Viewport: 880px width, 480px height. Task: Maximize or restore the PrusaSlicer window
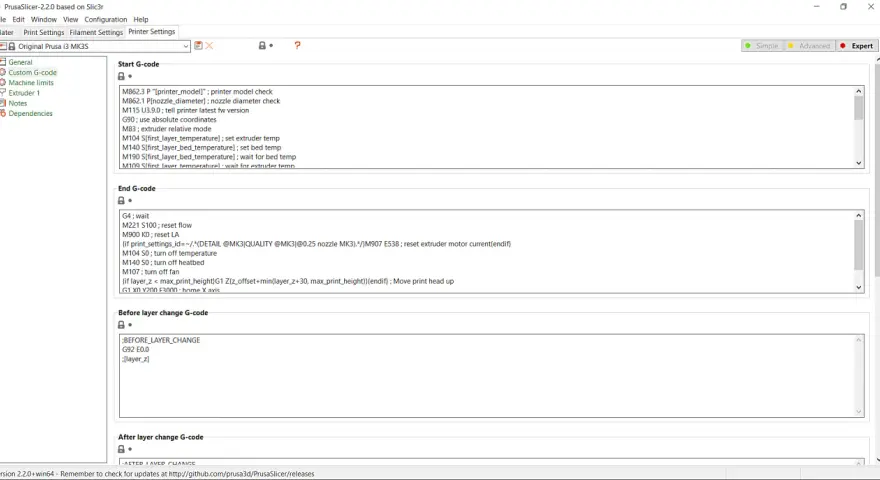pyautogui.click(x=843, y=7)
